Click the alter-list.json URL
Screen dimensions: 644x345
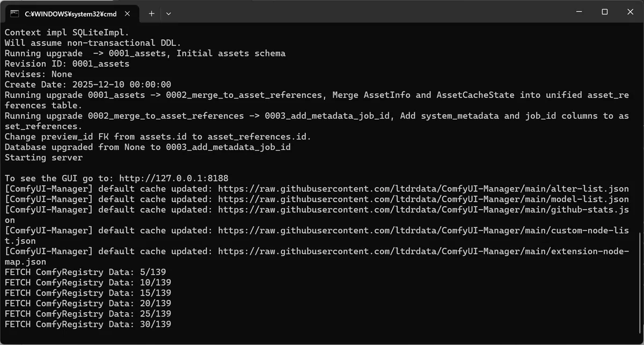click(x=423, y=189)
